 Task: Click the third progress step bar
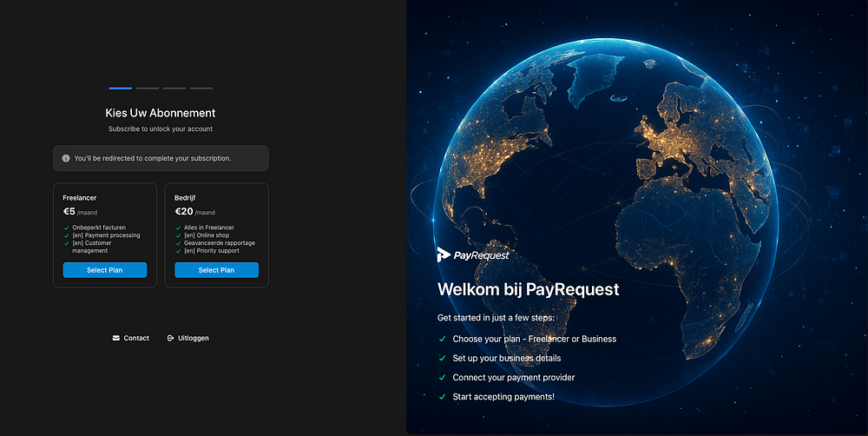tap(174, 88)
